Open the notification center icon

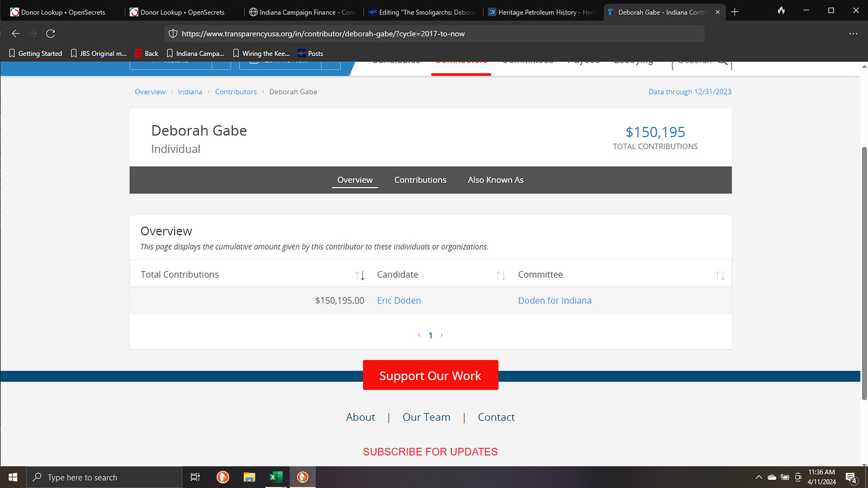(x=851, y=477)
